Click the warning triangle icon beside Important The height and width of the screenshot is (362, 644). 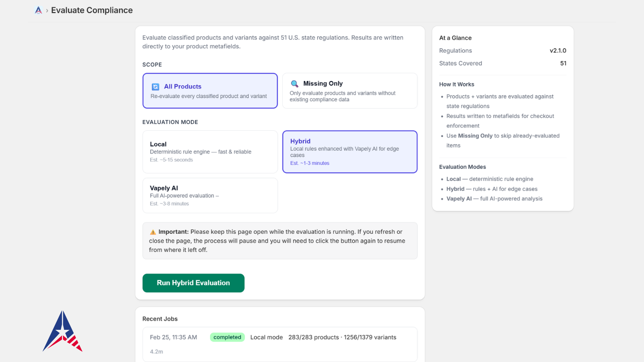click(153, 232)
